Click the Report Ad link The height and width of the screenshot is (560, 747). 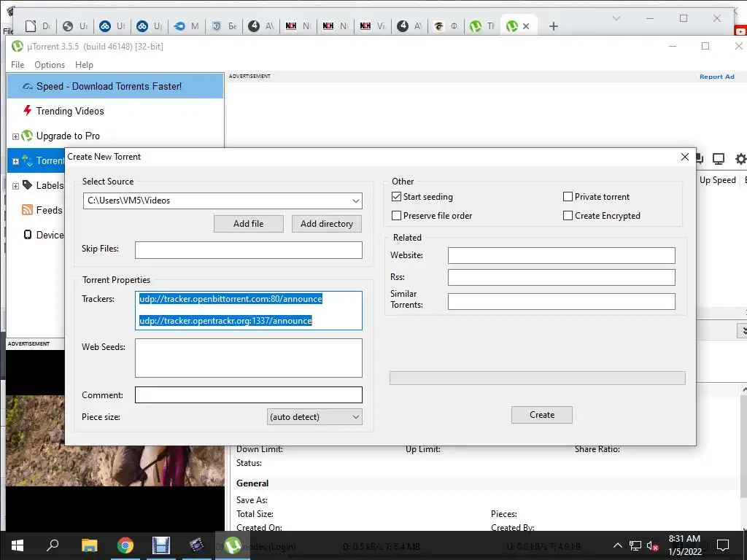pos(716,77)
